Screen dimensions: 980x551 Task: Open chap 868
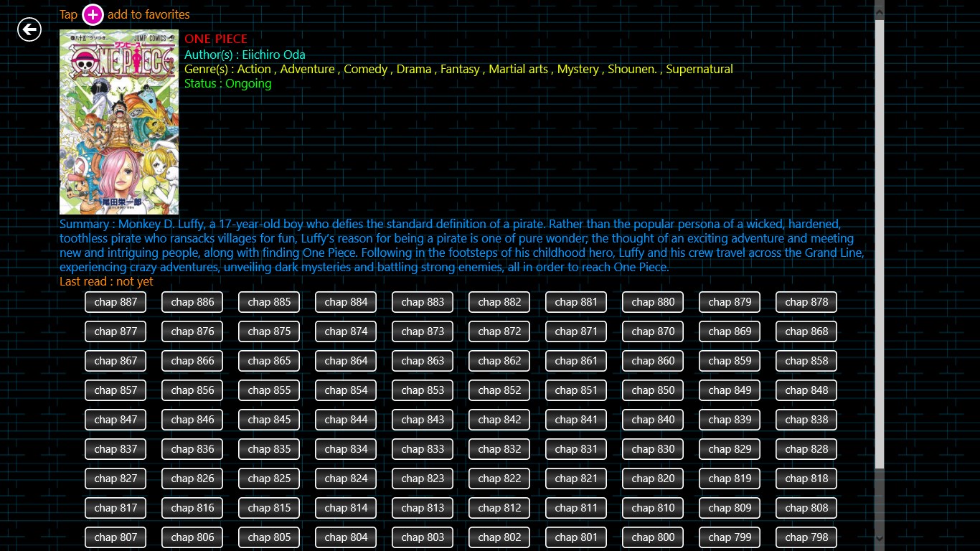pyautogui.click(x=806, y=331)
